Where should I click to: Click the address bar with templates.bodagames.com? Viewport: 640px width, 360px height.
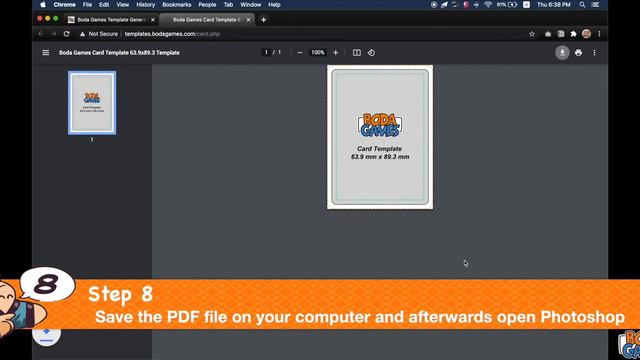coord(172,34)
